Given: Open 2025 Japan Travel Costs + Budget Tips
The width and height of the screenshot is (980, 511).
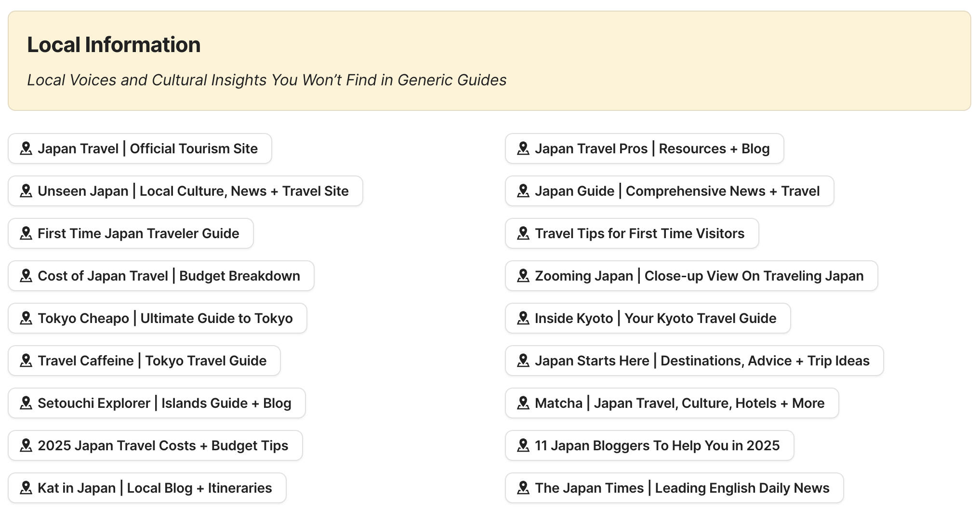Looking at the screenshot, I should [155, 445].
